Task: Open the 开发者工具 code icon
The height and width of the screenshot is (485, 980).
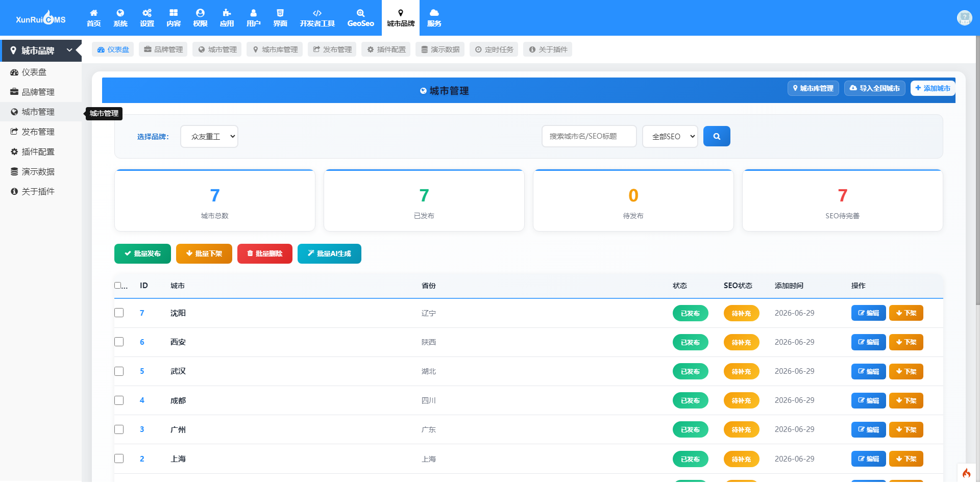Action: coord(317,18)
